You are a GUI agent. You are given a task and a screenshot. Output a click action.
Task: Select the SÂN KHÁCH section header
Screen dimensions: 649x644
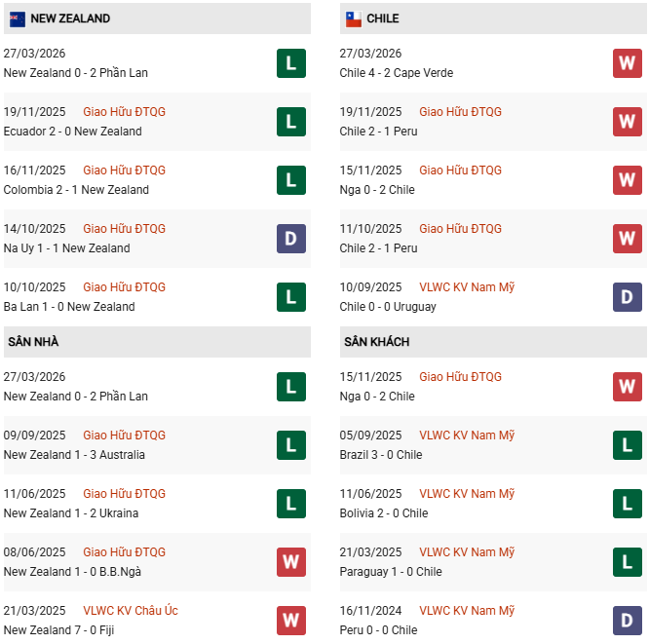(x=376, y=342)
